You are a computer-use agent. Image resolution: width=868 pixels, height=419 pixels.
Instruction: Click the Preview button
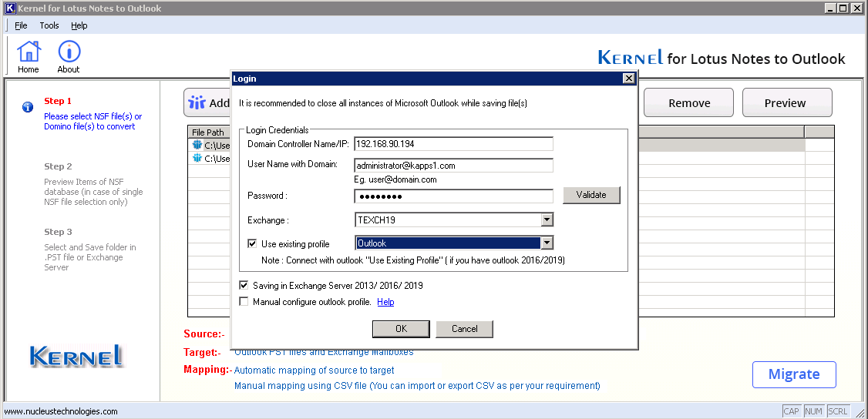787,102
